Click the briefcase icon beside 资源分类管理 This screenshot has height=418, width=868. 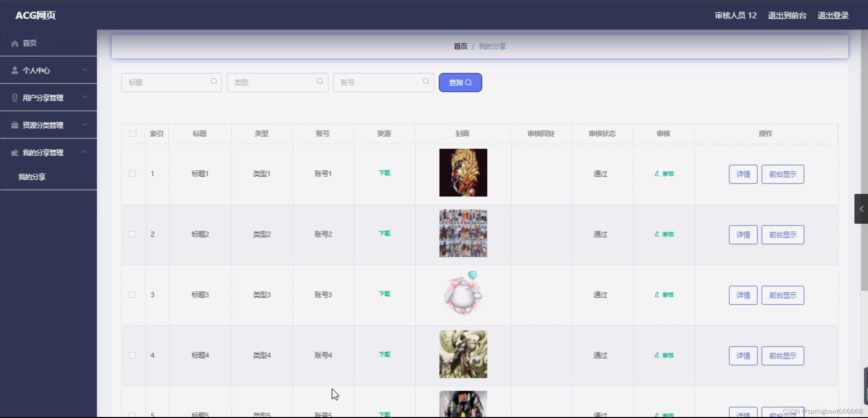click(x=15, y=125)
